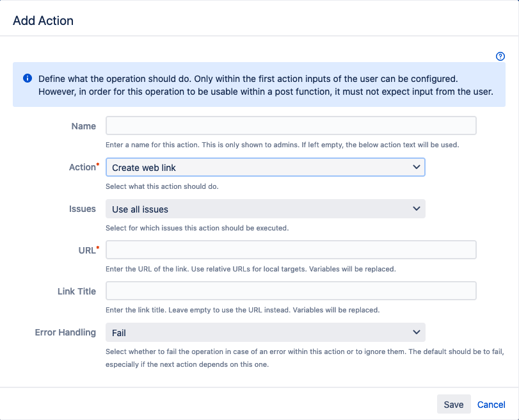The image size is (519, 420).
Task: Click the "URL" required field label
Action: coord(86,250)
